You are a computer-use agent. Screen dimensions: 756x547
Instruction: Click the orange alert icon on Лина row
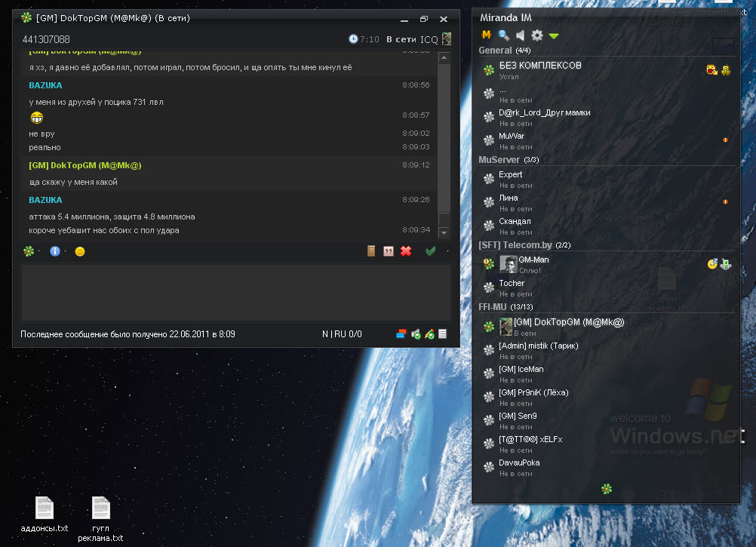(x=725, y=202)
